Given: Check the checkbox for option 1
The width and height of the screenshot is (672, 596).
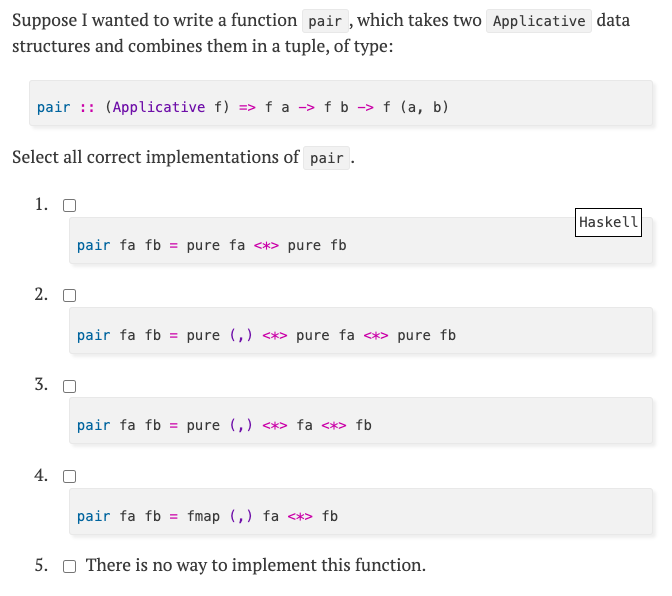Looking at the screenshot, I should 70,206.
